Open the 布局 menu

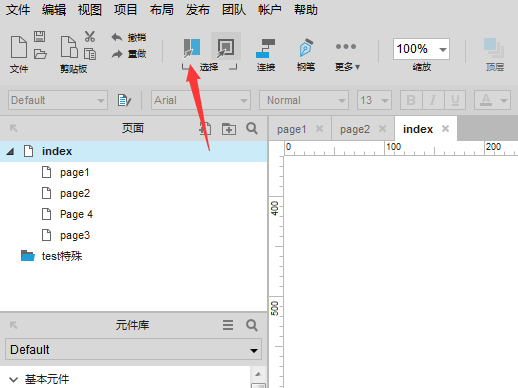[x=162, y=10]
